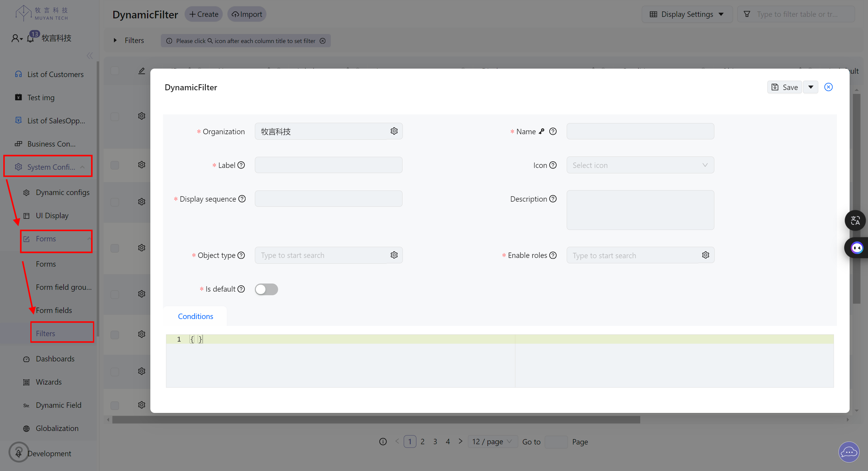The width and height of the screenshot is (868, 471).
Task: Click the translate icon on right edge
Action: coord(855,221)
